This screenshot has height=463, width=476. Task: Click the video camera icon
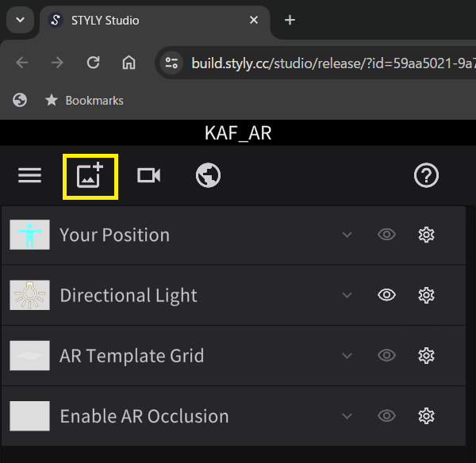(x=148, y=175)
